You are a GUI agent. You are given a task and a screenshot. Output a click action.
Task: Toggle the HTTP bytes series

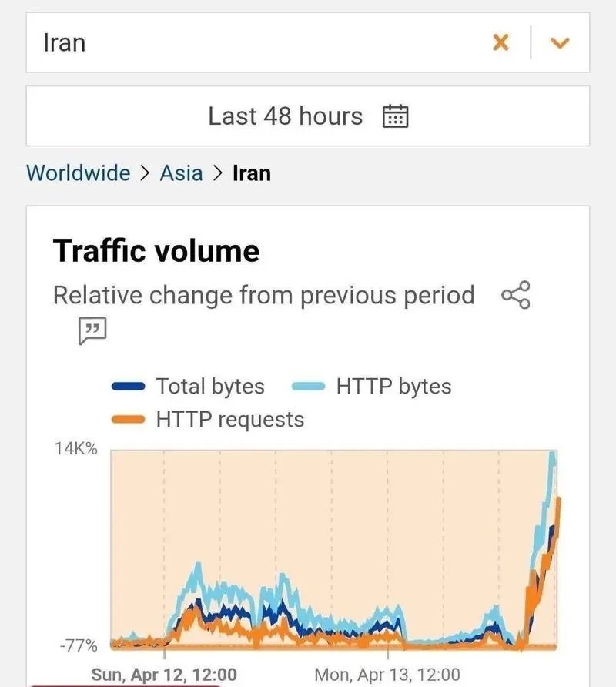point(393,386)
